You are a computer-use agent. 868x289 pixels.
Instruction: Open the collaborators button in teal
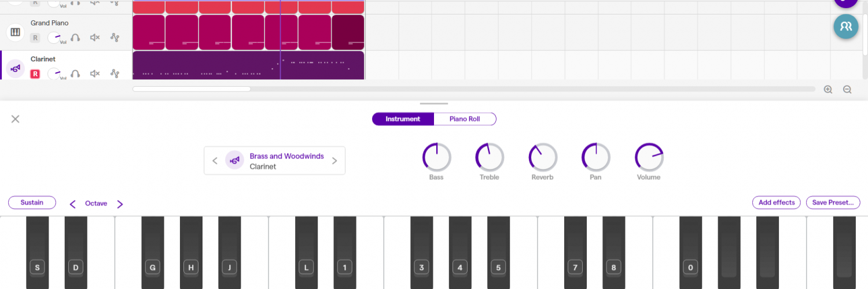click(845, 26)
